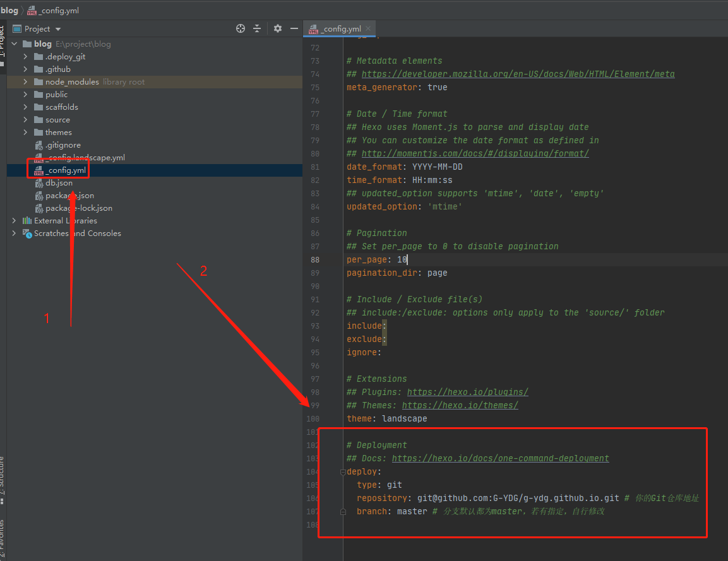728x561 pixels.
Task: Select the themes folder icon
Action: click(x=39, y=133)
